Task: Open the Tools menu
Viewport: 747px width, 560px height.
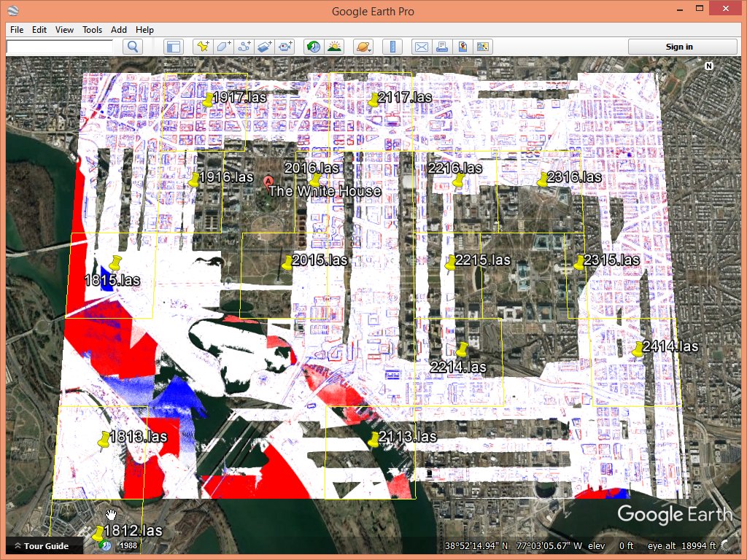Action: (92, 30)
